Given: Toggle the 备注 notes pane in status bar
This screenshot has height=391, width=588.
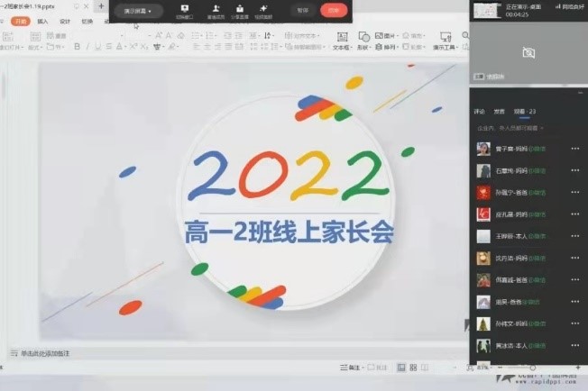Looking at the screenshot, I should pyautogui.click(x=354, y=368).
